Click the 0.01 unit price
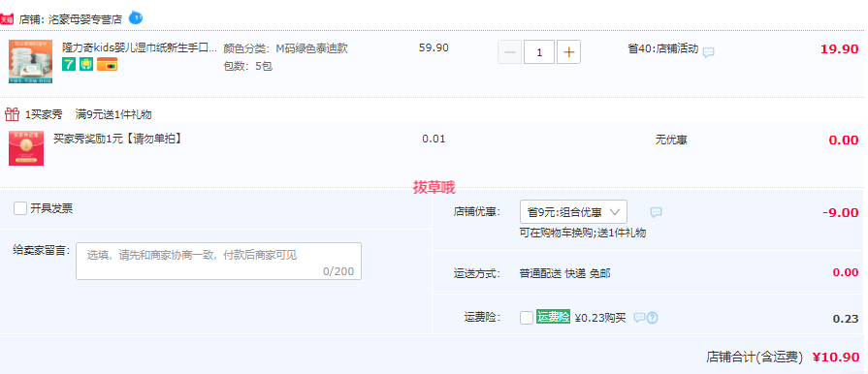 coord(434,139)
